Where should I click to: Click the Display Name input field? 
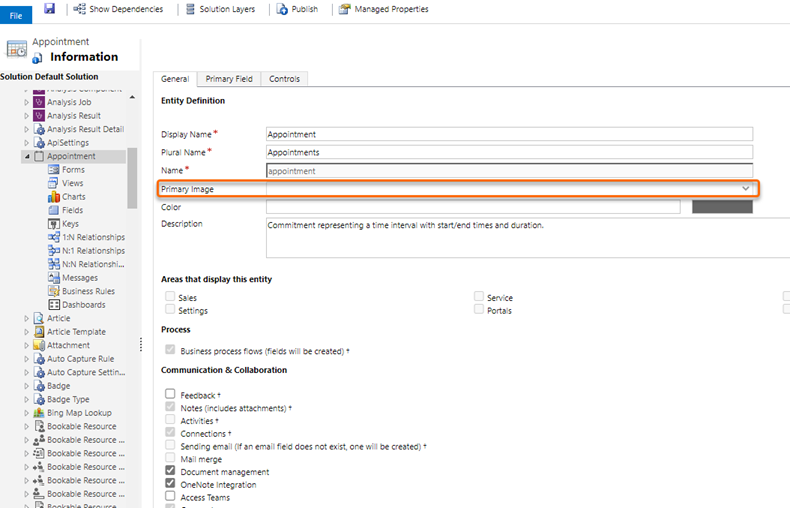(509, 134)
